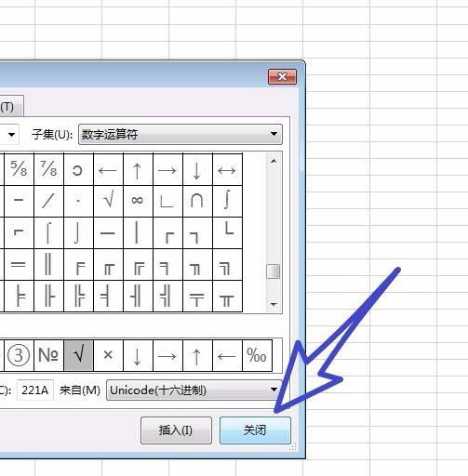Select the five-eighths fraction symbol
The image size is (468, 476).
point(19,169)
